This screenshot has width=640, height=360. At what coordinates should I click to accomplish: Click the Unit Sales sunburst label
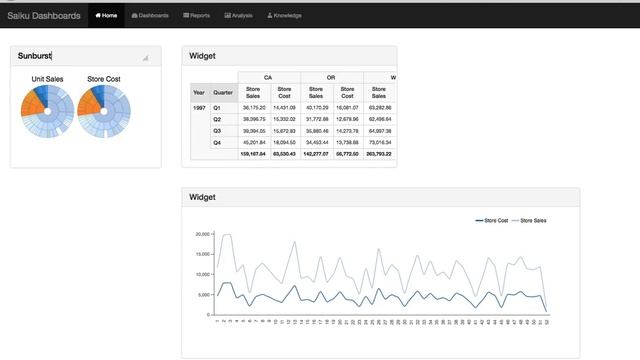pos(47,79)
